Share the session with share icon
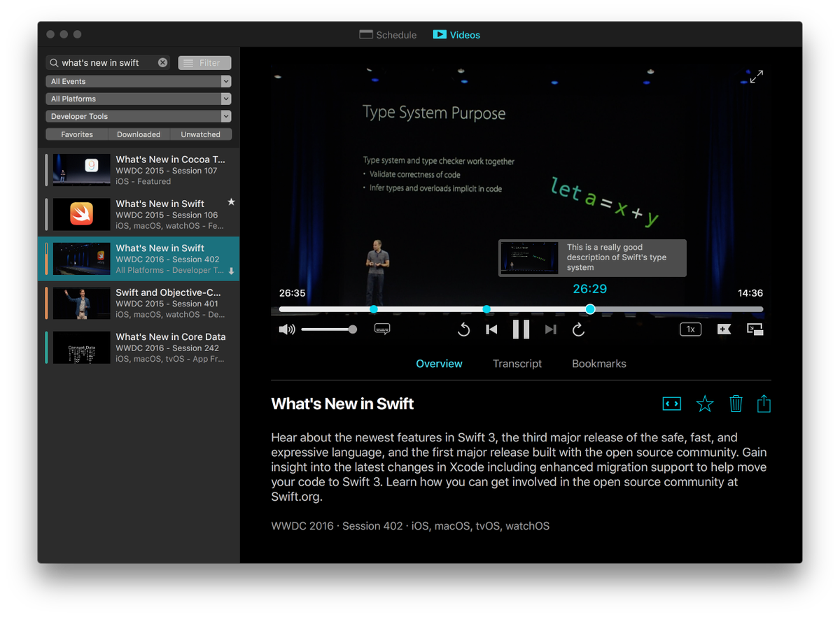This screenshot has width=840, height=617. pyautogui.click(x=764, y=404)
